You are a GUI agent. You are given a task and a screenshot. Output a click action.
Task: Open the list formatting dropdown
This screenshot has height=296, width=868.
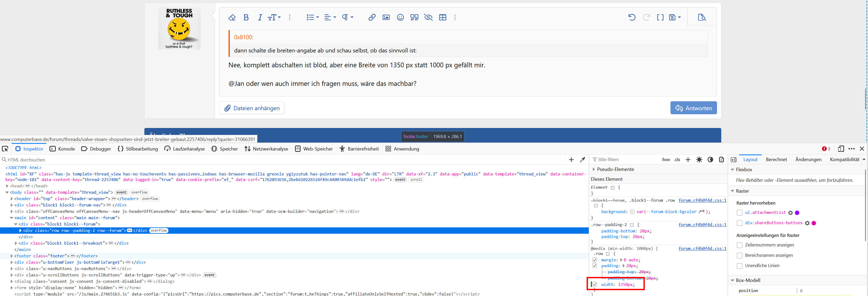(x=312, y=17)
